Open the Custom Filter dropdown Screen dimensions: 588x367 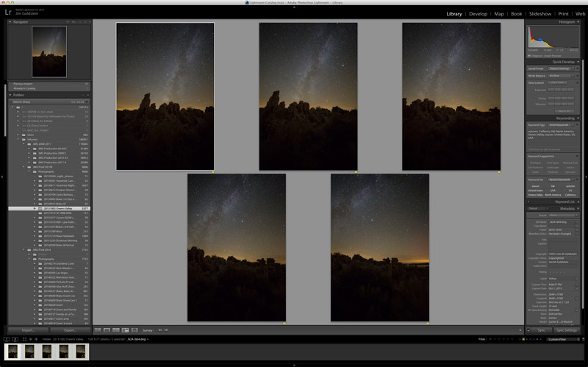click(x=562, y=339)
